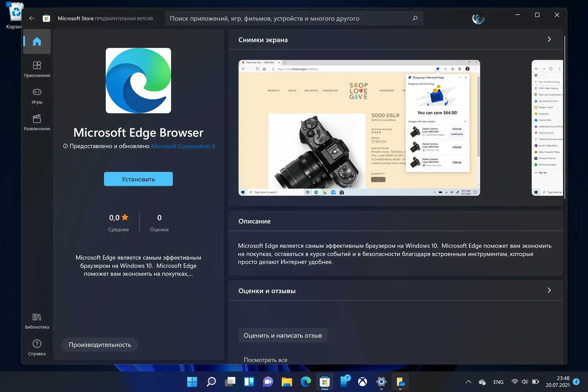Open the Библиотека library
The height and width of the screenshot is (392, 588).
point(37,321)
